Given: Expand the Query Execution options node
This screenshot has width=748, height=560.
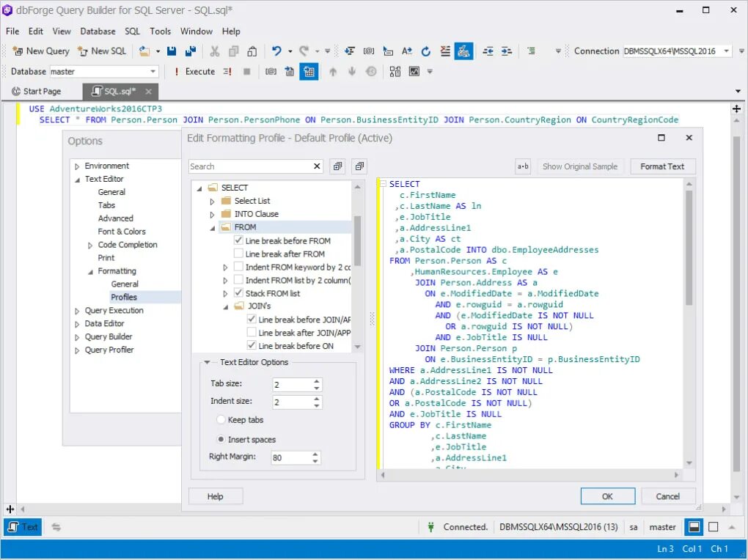Looking at the screenshot, I should click(77, 311).
